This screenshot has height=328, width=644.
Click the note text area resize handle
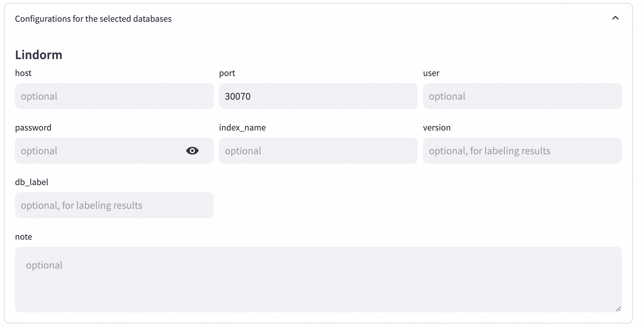click(x=618, y=309)
